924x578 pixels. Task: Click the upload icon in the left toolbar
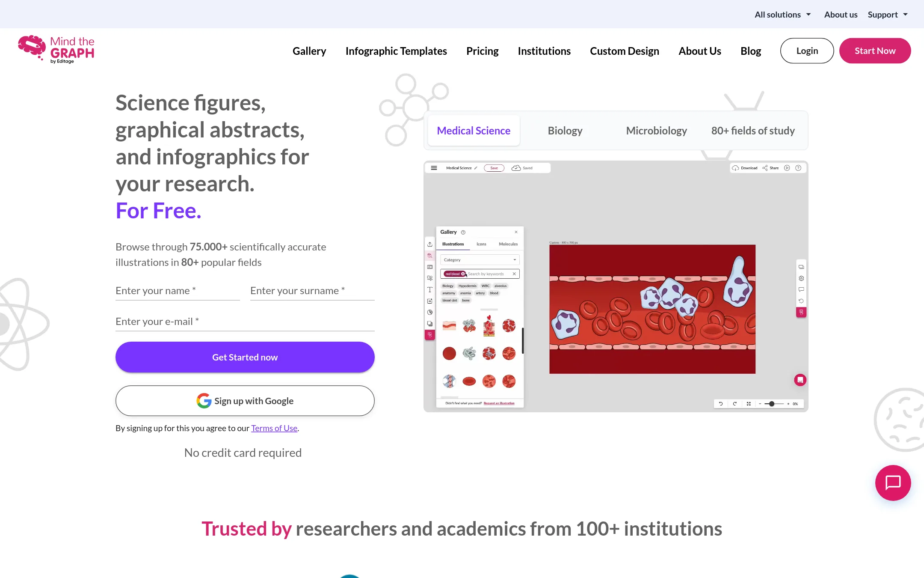(x=430, y=244)
